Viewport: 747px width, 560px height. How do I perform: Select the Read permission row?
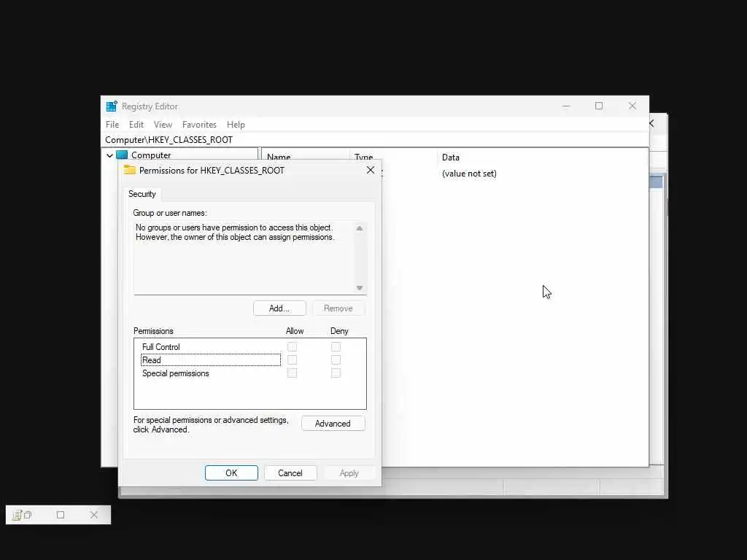[x=211, y=360]
